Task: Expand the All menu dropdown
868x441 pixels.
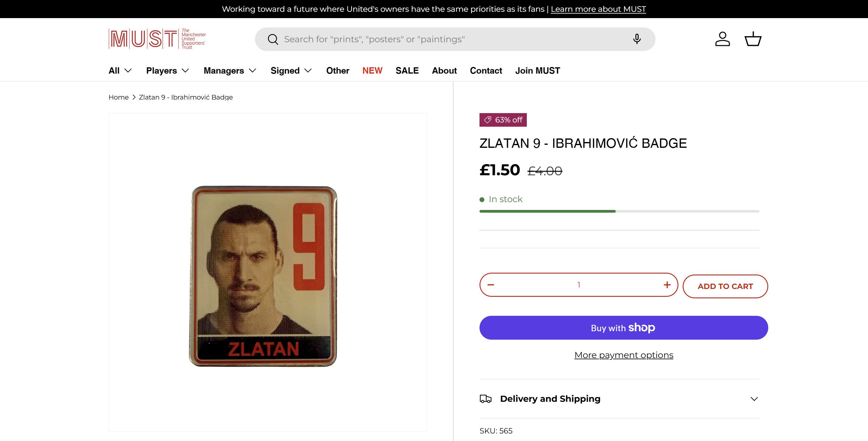Action: [x=120, y=71]
